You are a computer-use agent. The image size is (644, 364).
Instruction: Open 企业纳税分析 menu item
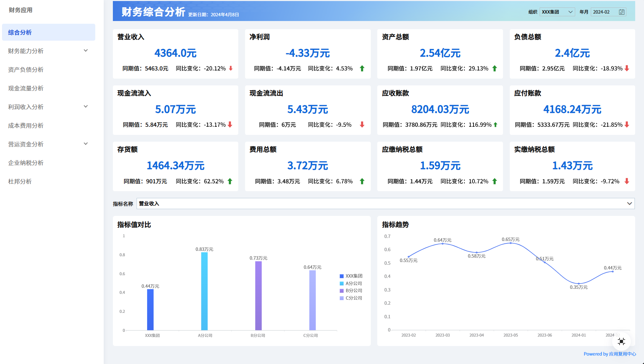(48, 163)
